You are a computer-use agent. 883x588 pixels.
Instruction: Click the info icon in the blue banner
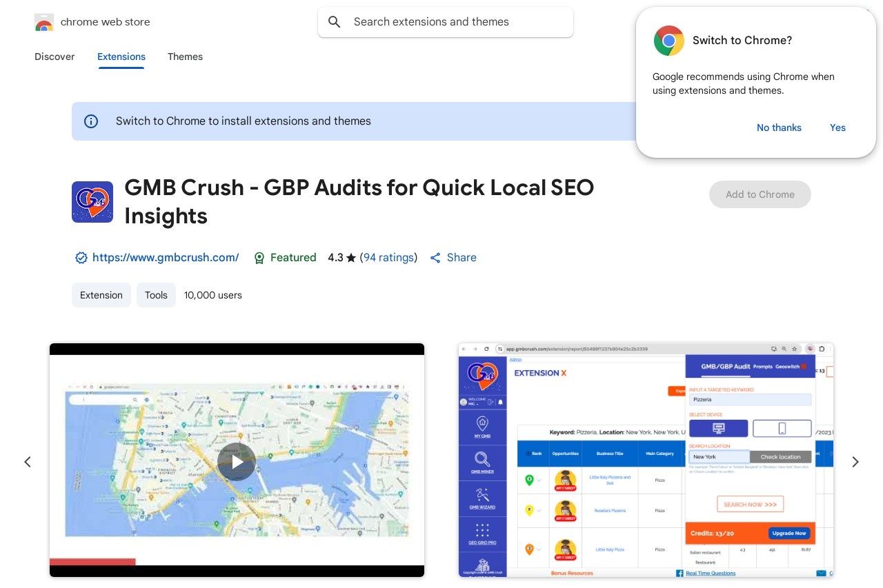click(x=91, y=121)
